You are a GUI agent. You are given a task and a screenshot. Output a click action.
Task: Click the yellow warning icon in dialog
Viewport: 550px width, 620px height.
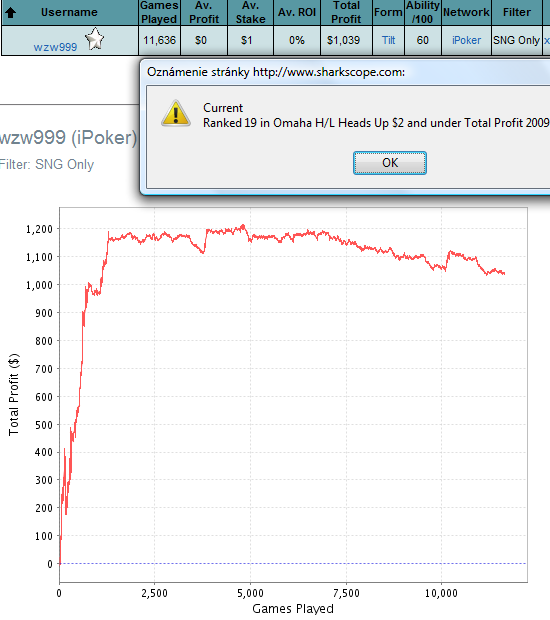pyautogui.click(x=176, y=114)
